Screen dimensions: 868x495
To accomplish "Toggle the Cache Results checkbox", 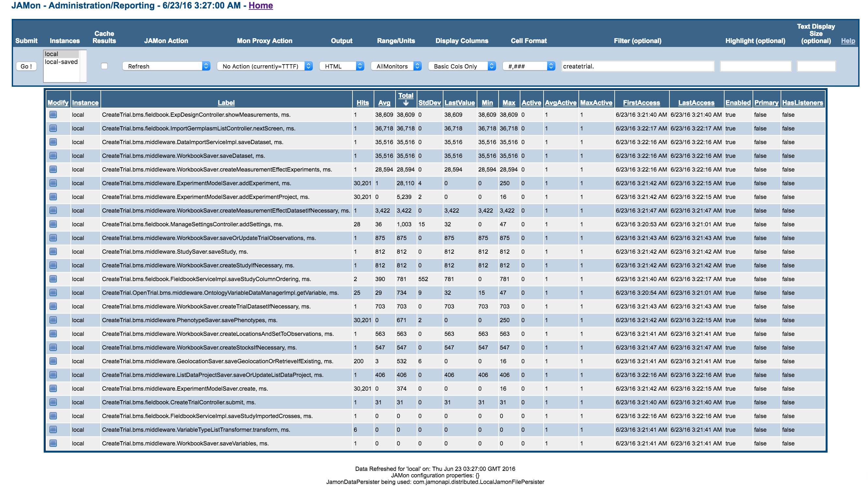I will (x=104, y=66).
